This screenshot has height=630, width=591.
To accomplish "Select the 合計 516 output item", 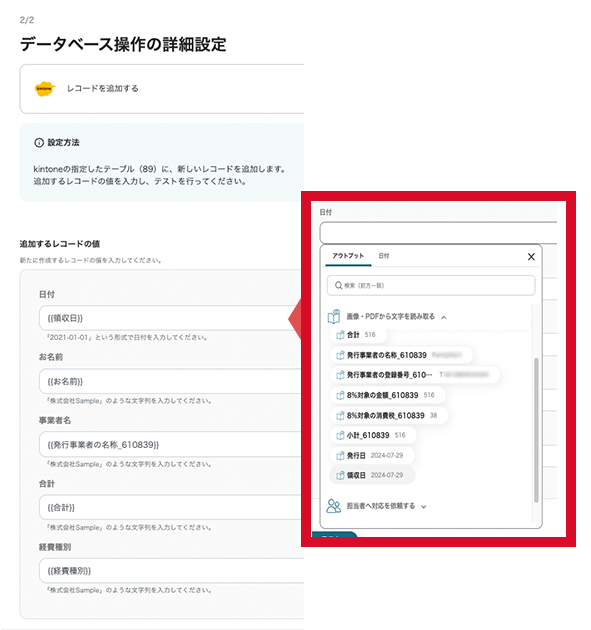I will [x=359, y=335].
